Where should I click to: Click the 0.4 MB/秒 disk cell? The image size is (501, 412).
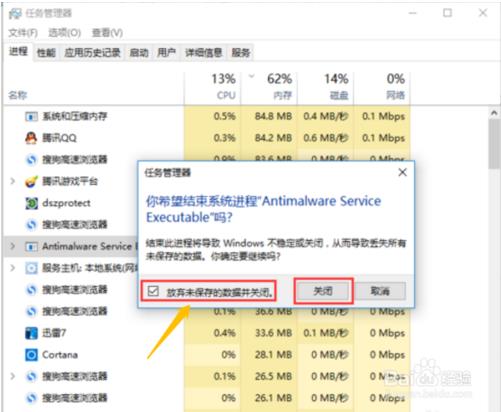click(x=326, y=116)
